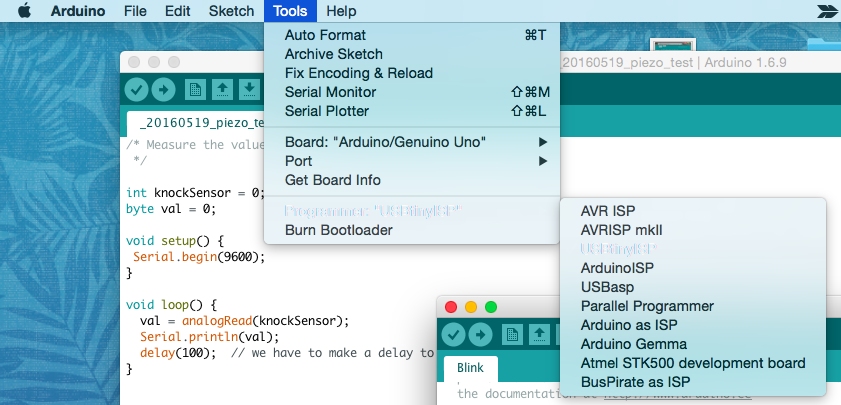Click the desktop screenshot thumbnail icon
The width and height of the screenshot is (841, 405).
pos(673,45)
